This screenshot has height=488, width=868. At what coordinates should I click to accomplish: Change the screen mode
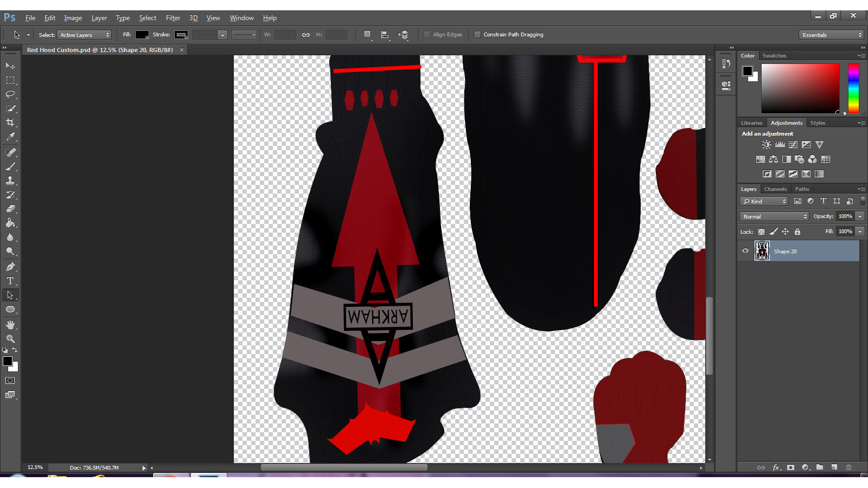(x=10, y=395)
